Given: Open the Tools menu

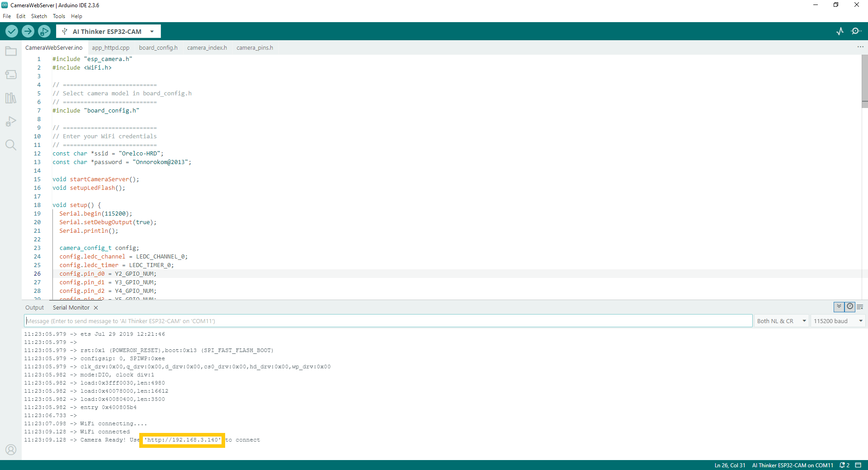Looking at the screenshot, I should pyautogui.click(x=59, y=16).
